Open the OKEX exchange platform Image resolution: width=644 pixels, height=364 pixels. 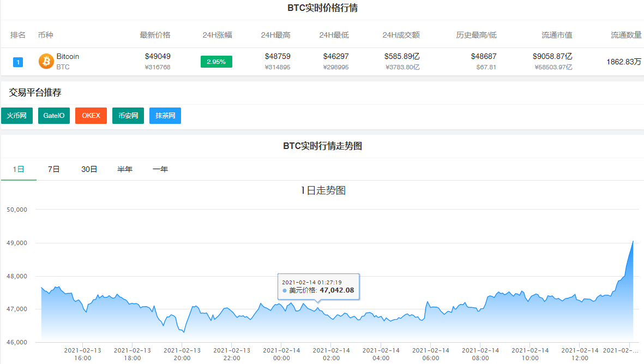click(91, 115)
